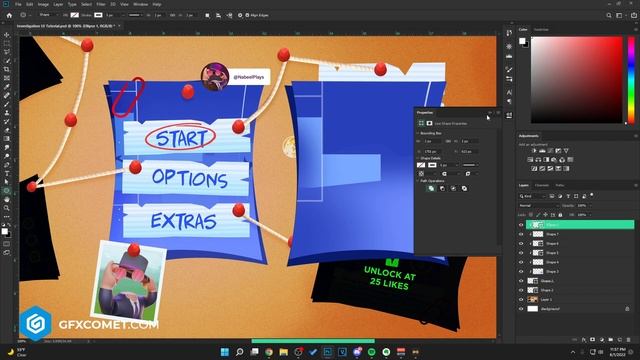Open Chrome from the taskbar

[x=269, y=352]
